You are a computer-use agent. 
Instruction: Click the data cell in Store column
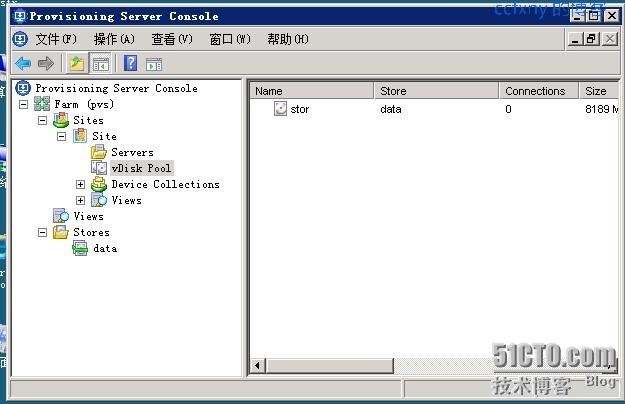391,109
